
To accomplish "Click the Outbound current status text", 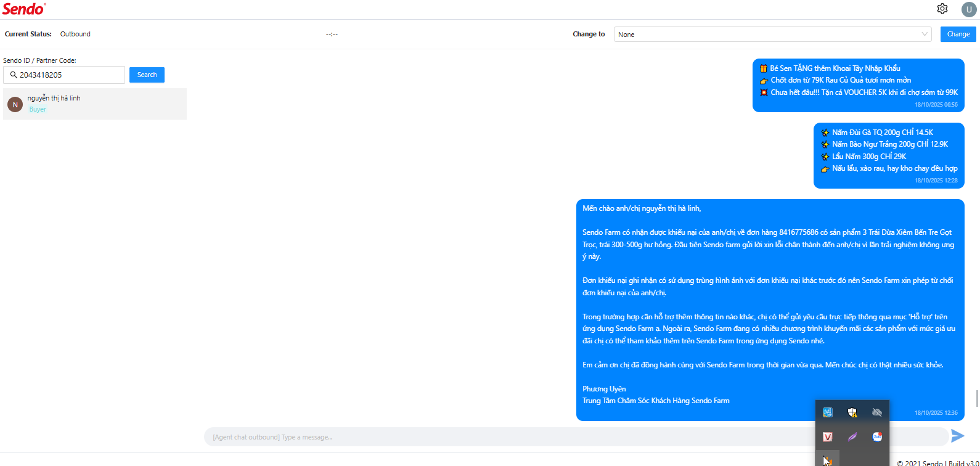I will pos(75,34).
